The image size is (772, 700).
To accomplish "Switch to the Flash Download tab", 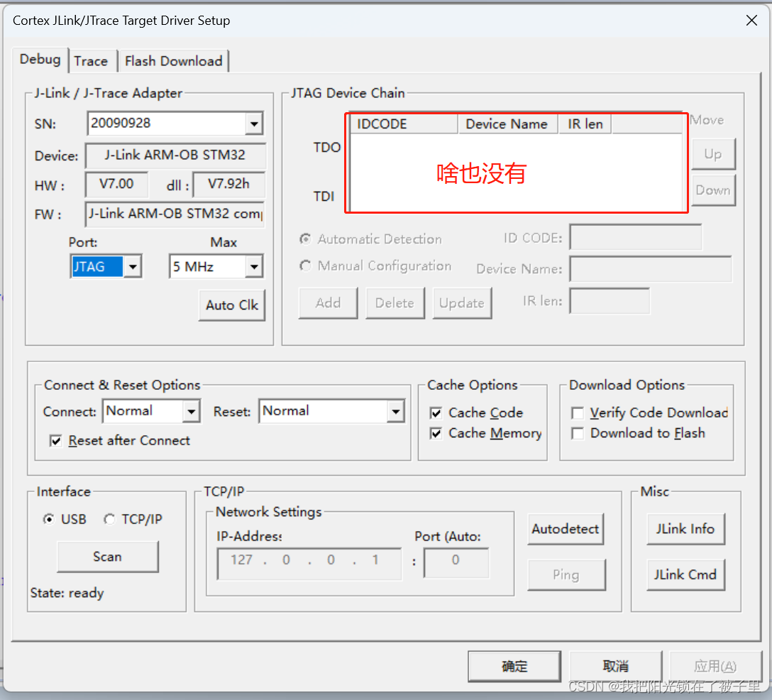I will (x=173, y=61).
